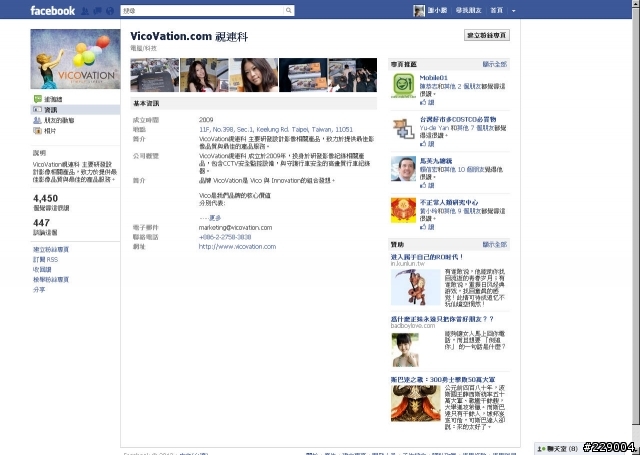Open the 馬英九 page portrait

pos(403,169)
